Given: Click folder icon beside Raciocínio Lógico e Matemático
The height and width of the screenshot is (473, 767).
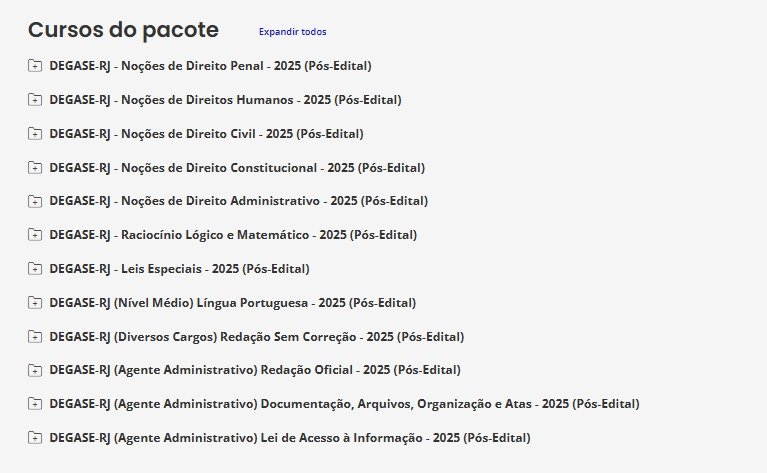Looking at the screenshot, I should (x=35, y=235).
